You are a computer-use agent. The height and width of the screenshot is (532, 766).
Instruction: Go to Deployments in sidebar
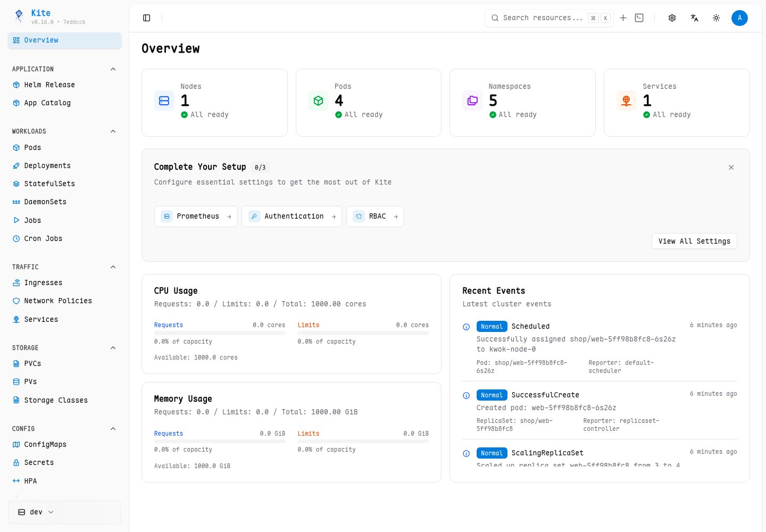pos(64,166)
